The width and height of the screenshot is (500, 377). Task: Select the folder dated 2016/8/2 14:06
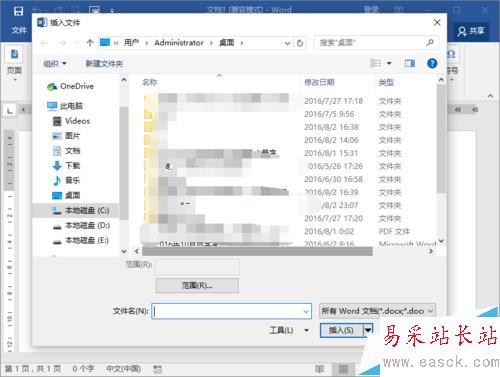coord(273,140)
